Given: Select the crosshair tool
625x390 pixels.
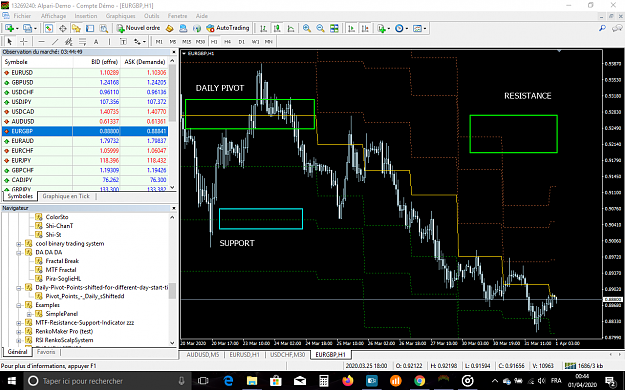Looking at the screenshot, I should tap(24, 41).
